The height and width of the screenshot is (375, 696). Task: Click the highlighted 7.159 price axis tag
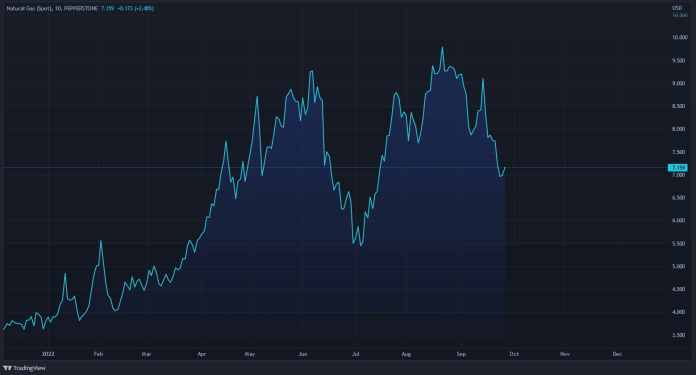678,168
